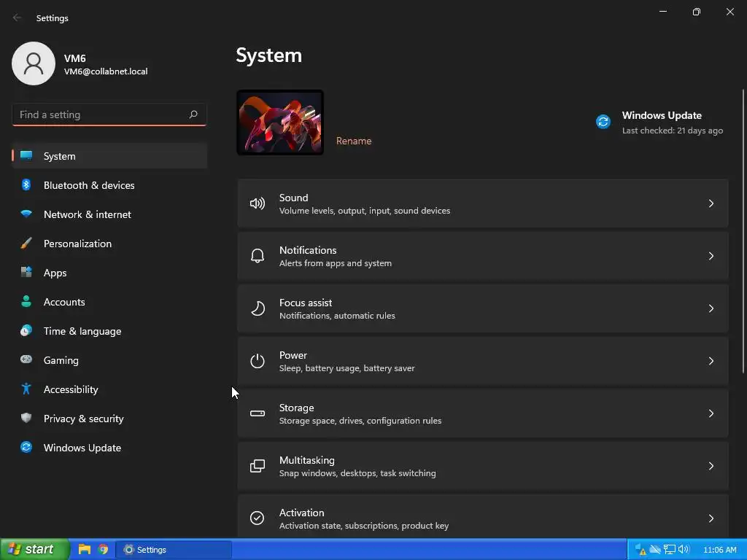Click the Focus assist moon icon
The height and width of the screenshot is (560, 747).
(x=258, y=308)
